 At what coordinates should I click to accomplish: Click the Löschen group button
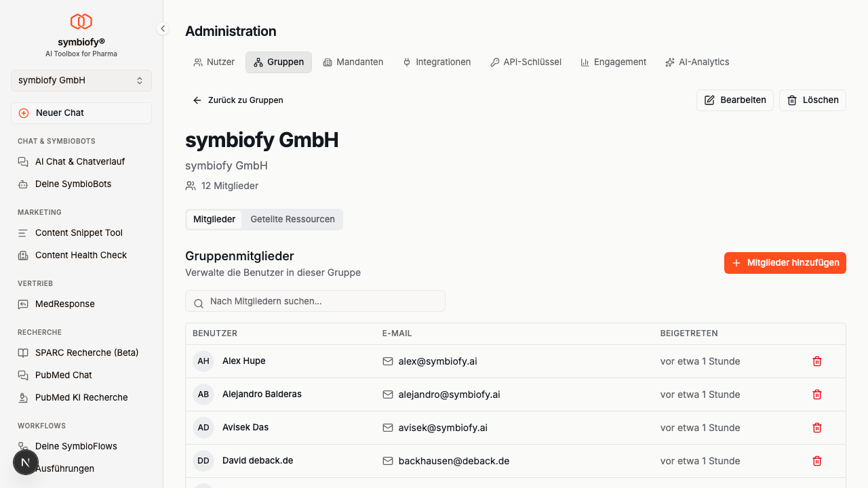[812, 100]
